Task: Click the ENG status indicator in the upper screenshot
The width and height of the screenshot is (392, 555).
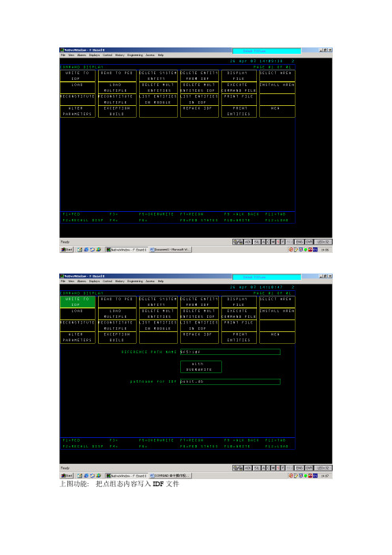Action: 300,242
